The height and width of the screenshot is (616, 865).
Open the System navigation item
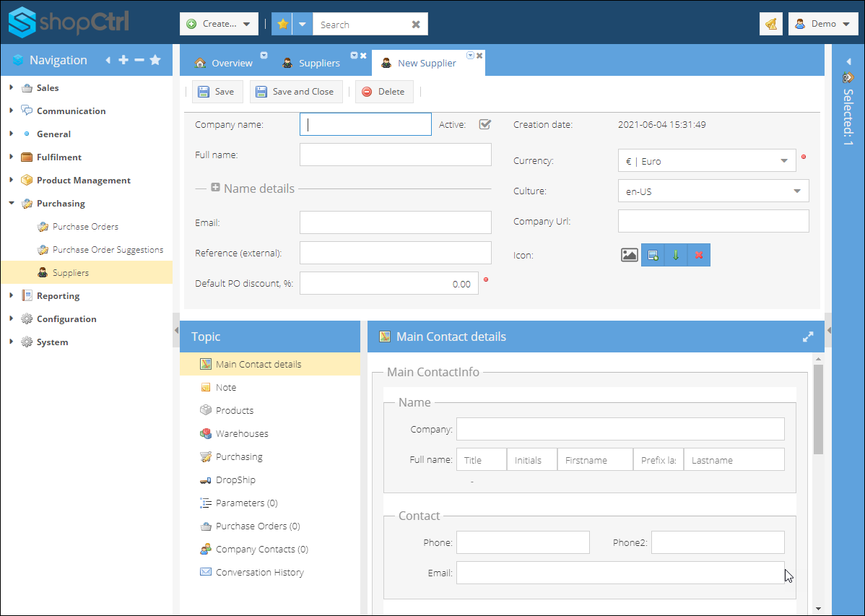point(53,342)
